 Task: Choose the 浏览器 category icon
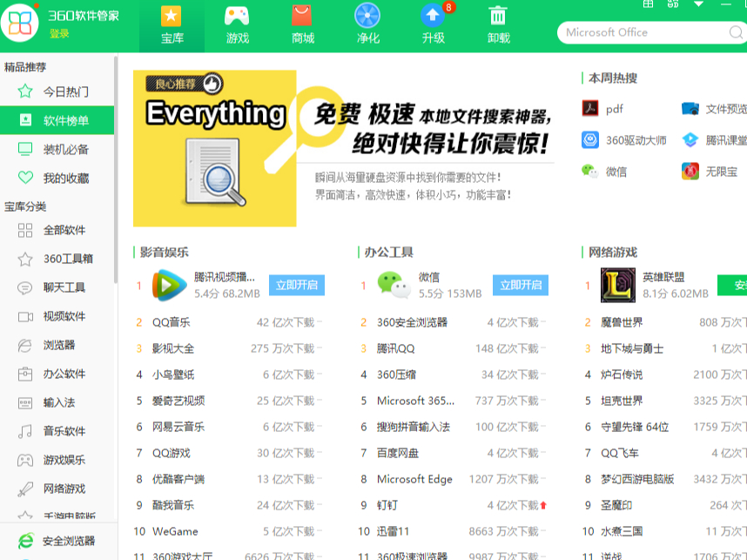pos(24,345)
